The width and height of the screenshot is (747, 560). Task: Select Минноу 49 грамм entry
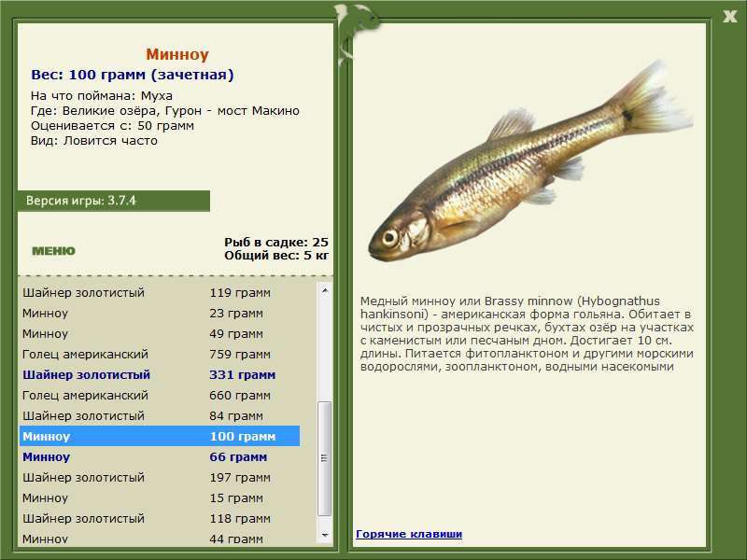tap(160, 334)
